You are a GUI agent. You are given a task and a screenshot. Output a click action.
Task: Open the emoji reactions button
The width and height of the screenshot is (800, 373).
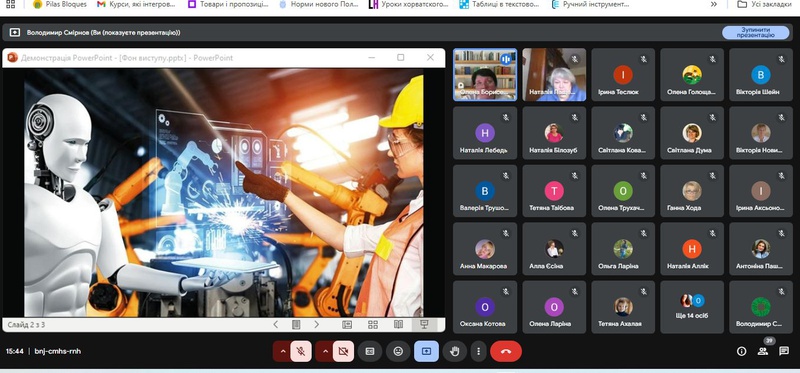tap(398, 352)
